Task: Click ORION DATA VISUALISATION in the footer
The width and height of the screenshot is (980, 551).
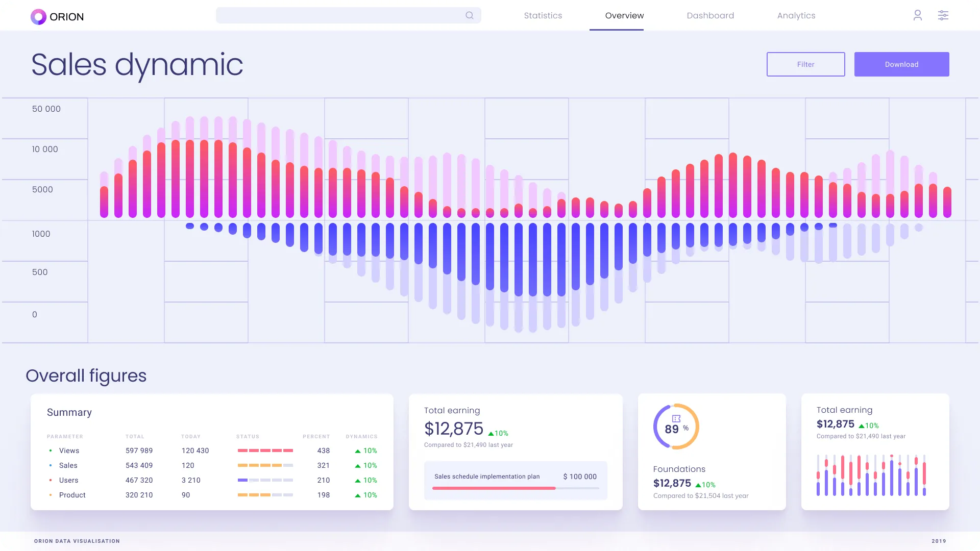Action: pyautogui.click(x=77, y=541)
